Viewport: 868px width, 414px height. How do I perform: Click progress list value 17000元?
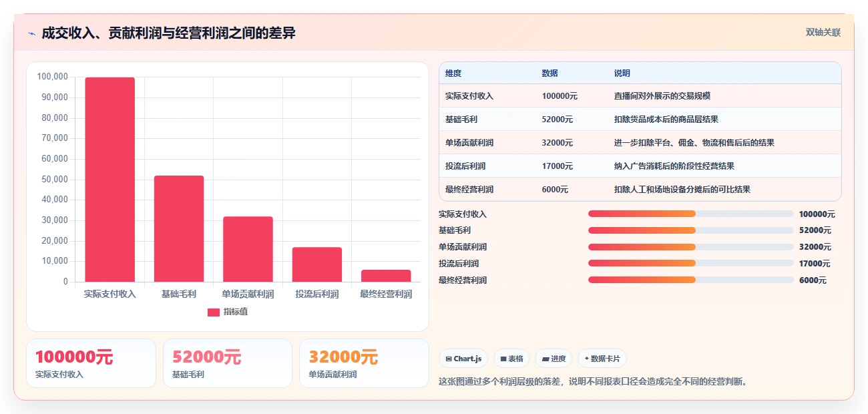point(815,264)
